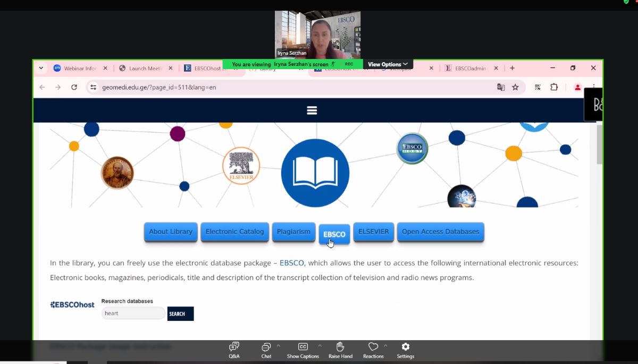Screen dimensions: 638x364
Task: Click the portrait medallion icon
Action: point(117,173)
